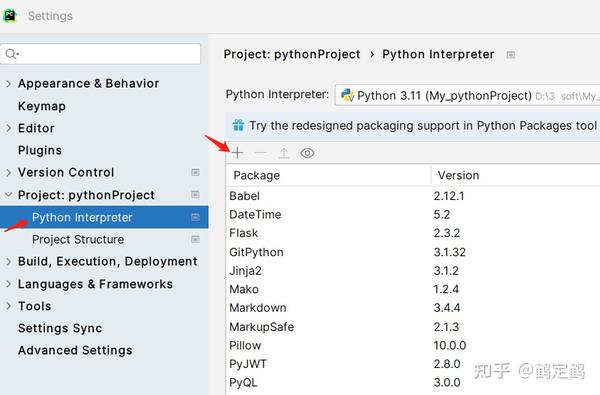Click Advanced Settings entry
600x395 pixels.
(75, 350)
